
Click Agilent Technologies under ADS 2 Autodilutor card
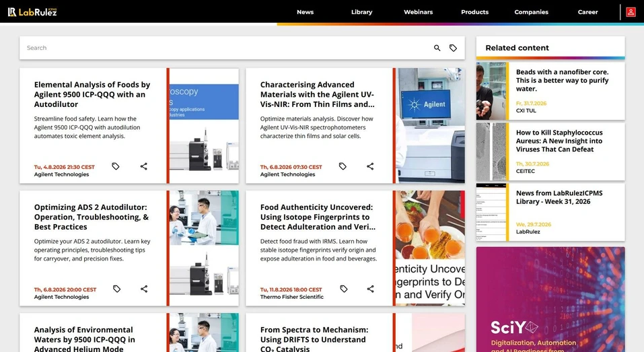click(x=61, y=297)
